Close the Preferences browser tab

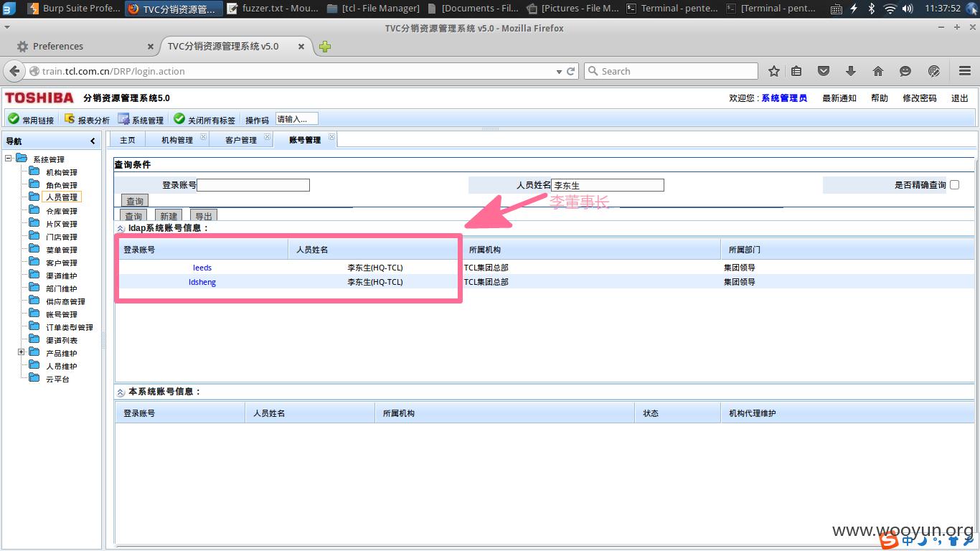click(x=151, y=47)
